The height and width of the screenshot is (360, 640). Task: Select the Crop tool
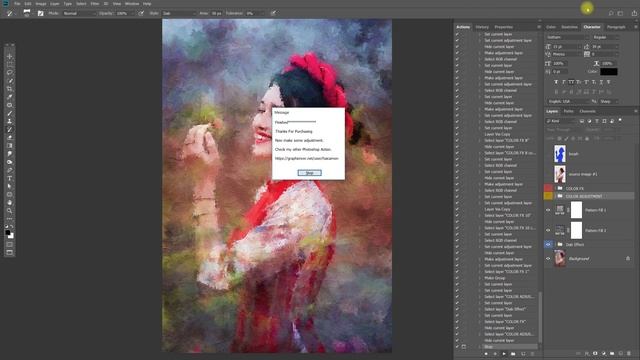[x=9, y=89]
